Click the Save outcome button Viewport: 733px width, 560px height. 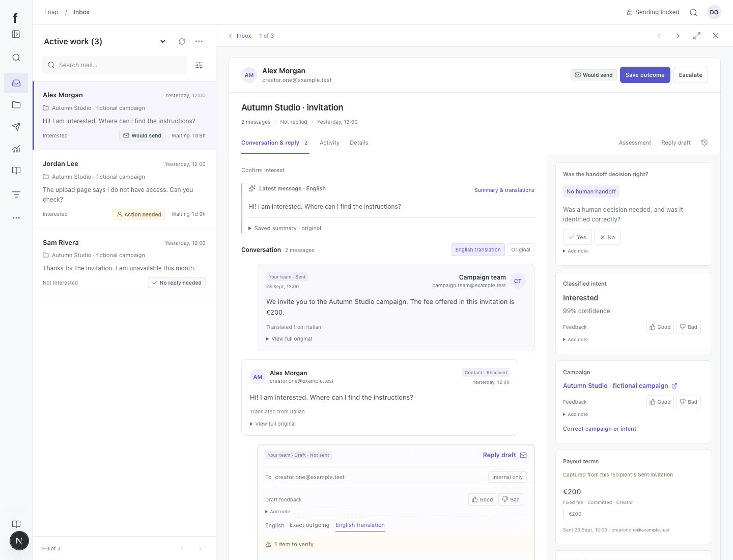coord(645,75)
